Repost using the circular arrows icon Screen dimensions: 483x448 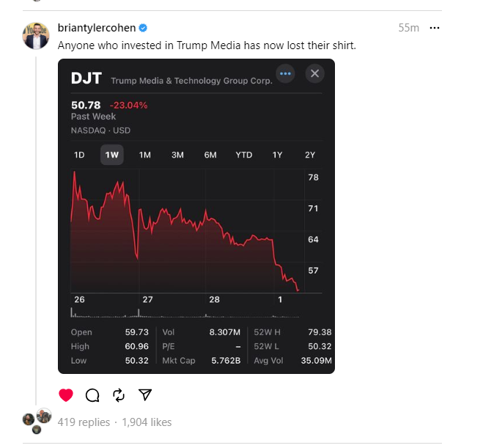tap(119, 395)
